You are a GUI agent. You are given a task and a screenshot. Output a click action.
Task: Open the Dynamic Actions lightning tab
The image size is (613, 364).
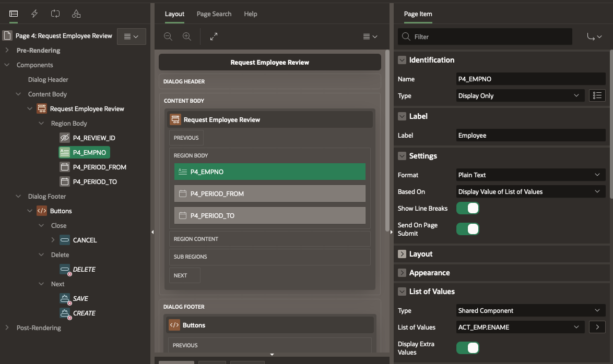click(34, 14)
